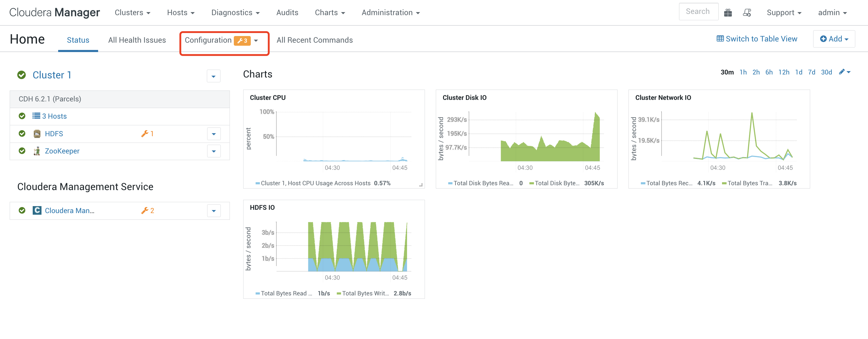Screen dimensions: 868x339
Task: Click the Cloudera Management wrench issues icon
Action: tap(144, 210)
